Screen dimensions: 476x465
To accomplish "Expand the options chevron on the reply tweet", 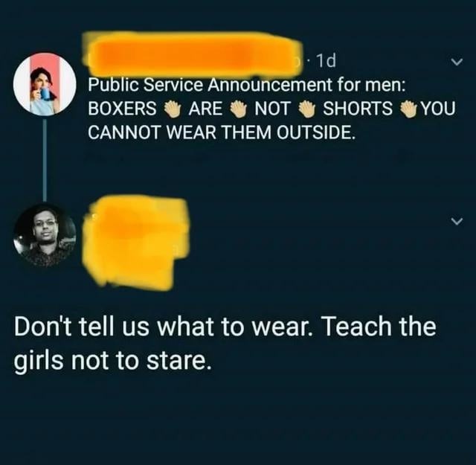I will [x=457, y=221].
